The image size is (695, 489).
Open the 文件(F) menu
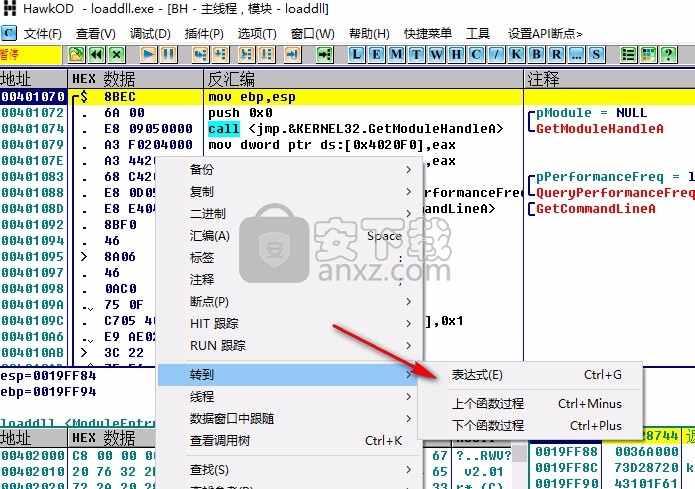click(43, 33)
